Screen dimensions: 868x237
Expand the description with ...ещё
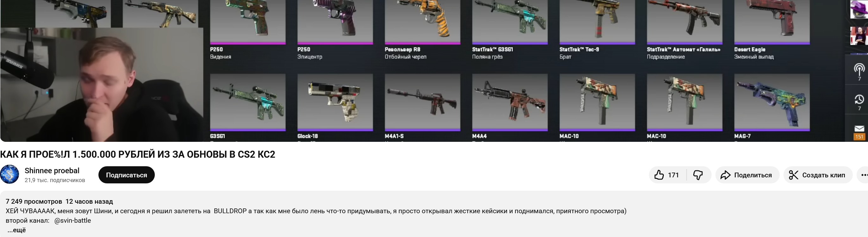(16, 230)
